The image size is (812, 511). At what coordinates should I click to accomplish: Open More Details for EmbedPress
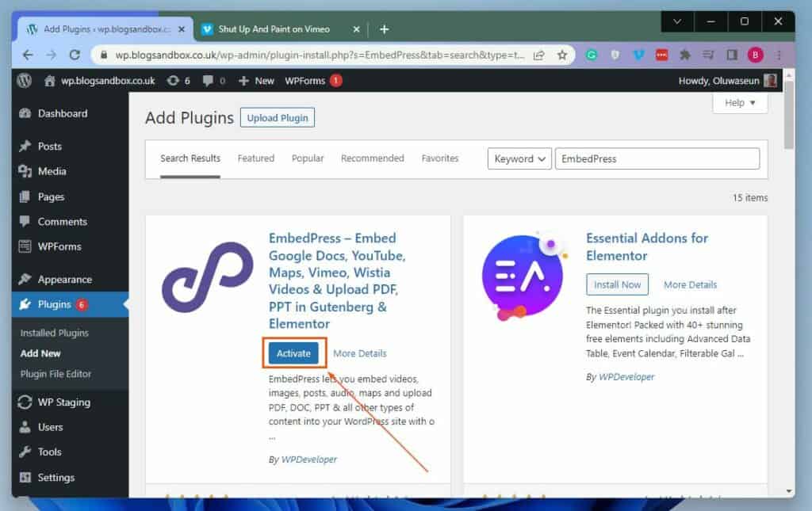pos(360,354)
